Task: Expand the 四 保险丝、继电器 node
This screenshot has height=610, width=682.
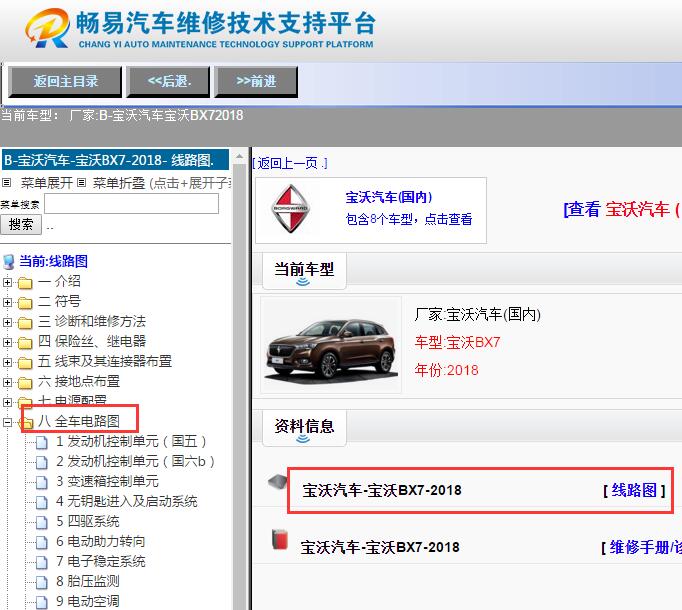Action: point(7,342)
